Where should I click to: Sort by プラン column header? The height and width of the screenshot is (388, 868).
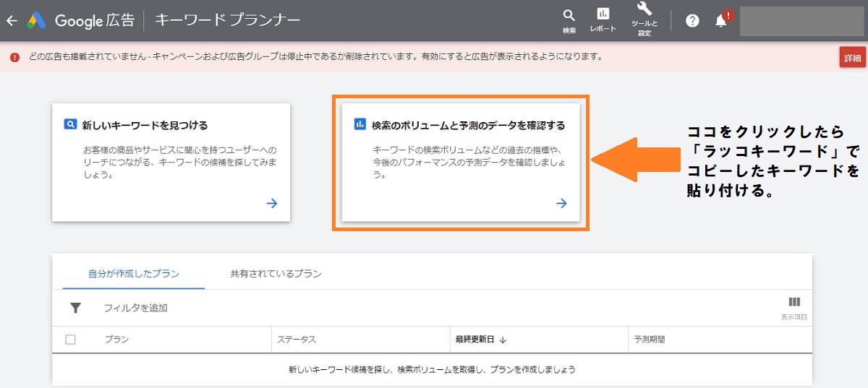[116, 340]
